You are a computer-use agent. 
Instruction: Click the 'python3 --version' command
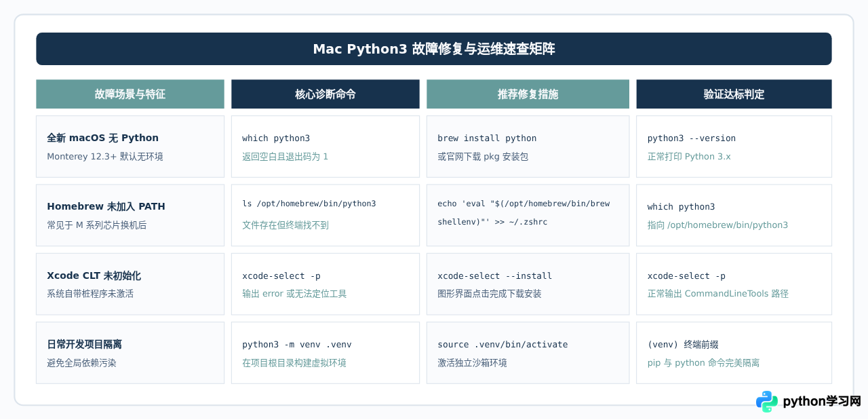click(x=692, y=138)
